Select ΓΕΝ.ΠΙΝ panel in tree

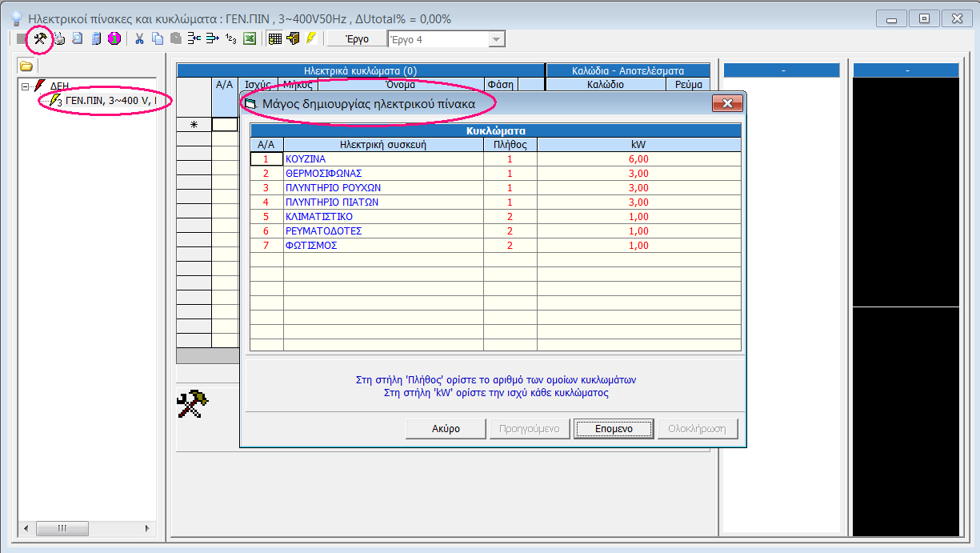click(x=108, y=101)
